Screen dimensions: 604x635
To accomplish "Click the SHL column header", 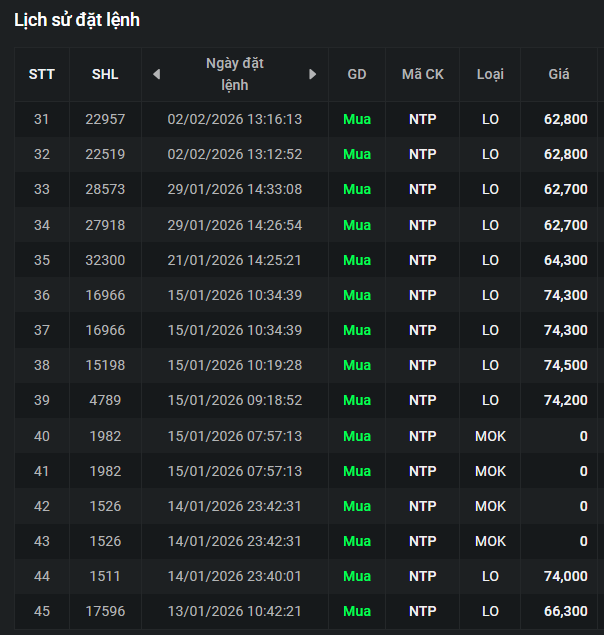I will (105, 75).
